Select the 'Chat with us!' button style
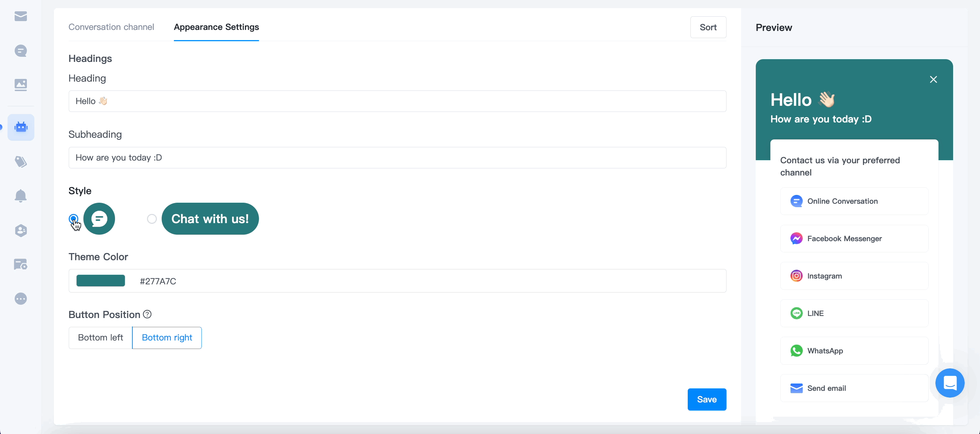 [x=152, y=219]
